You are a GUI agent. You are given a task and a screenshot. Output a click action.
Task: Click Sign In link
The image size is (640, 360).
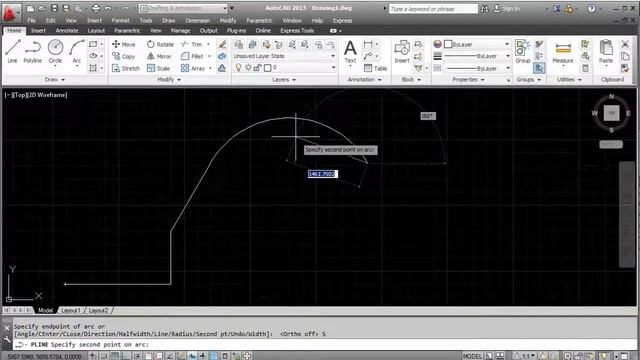511,8
